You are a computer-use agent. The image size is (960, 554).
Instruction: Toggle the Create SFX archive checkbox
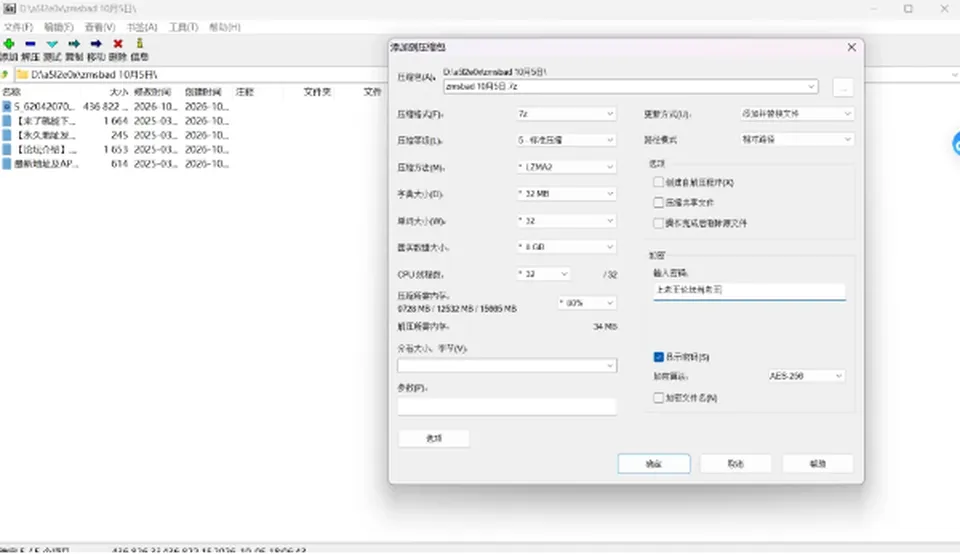tap(658, 182)
